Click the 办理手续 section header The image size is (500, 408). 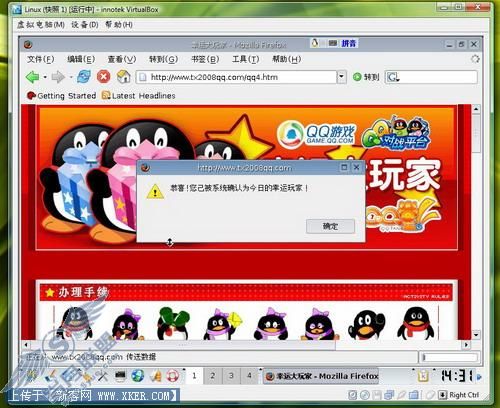[246, 292]
